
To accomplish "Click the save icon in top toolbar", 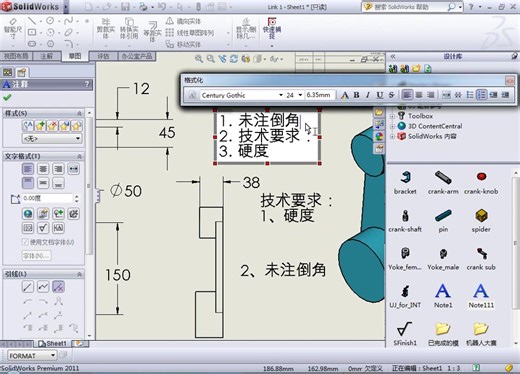I will tap(126, 7).
